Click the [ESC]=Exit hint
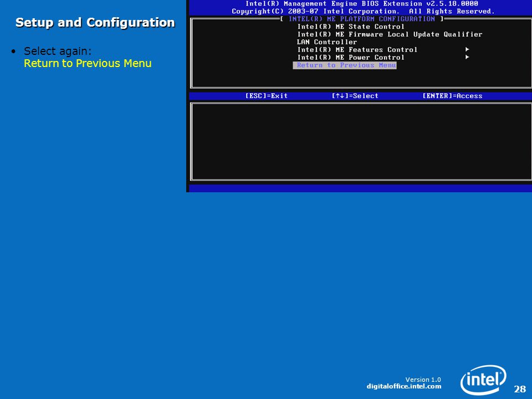 tap(267, 96)
